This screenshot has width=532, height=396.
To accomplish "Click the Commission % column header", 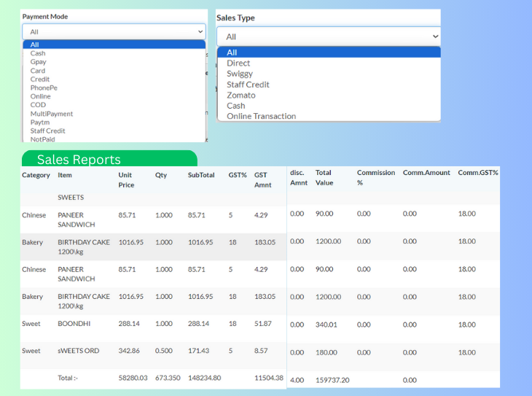I will (x=375, y=178).
